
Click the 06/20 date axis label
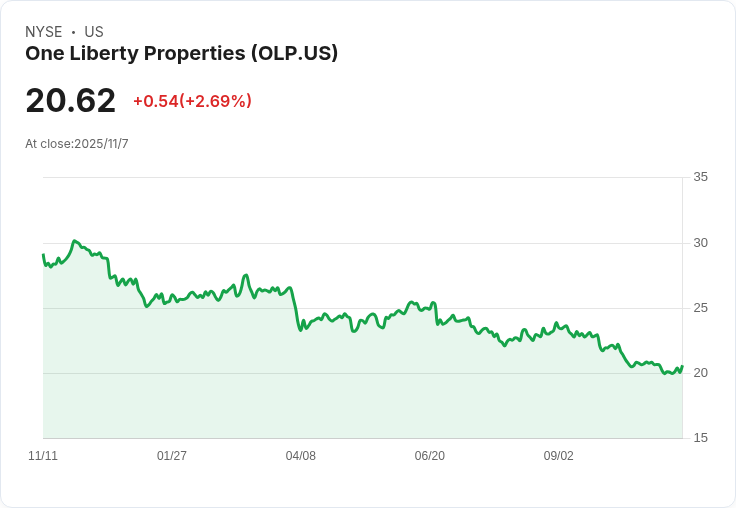(x=429, y=455)
